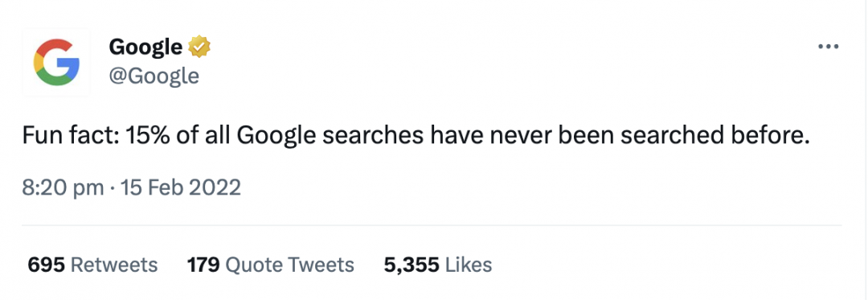Image resolution: width=868 pixels, height=300 pixels.
Task: View the 695 Retweets list
Action: tap(92, 265)
